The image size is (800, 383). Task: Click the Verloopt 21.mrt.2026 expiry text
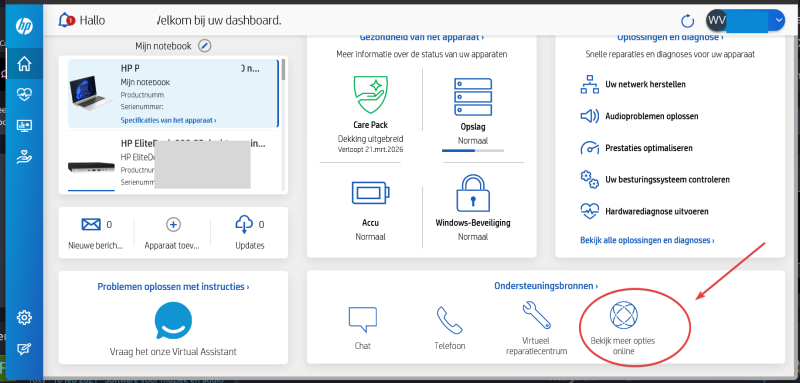pyautogui.click(x=370, y=150)
